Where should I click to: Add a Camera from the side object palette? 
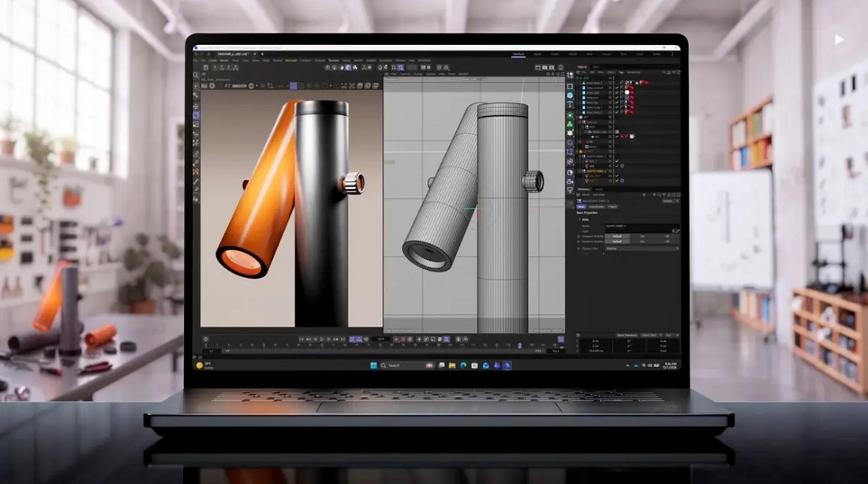[x=570, y=181]
